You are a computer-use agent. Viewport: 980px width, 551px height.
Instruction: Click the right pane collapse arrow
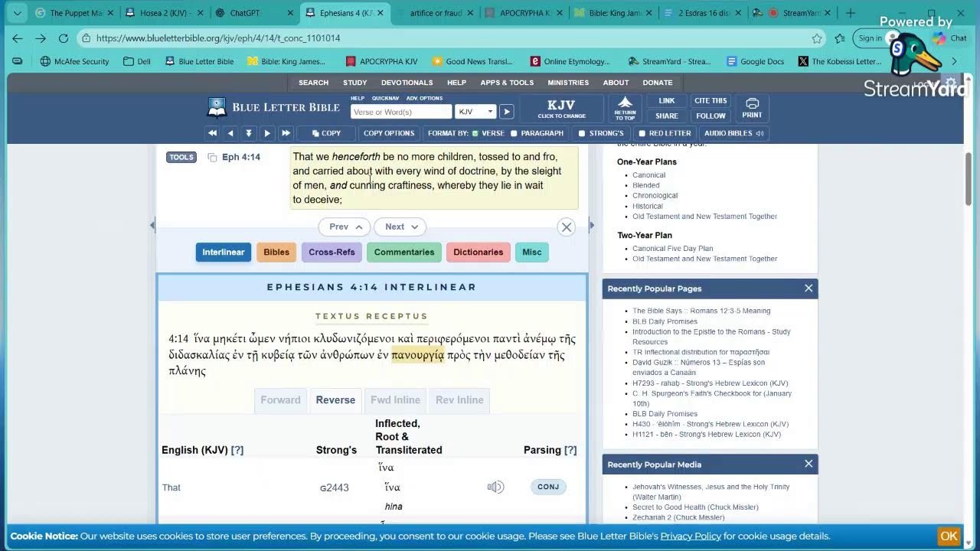(x=591, y=225)
